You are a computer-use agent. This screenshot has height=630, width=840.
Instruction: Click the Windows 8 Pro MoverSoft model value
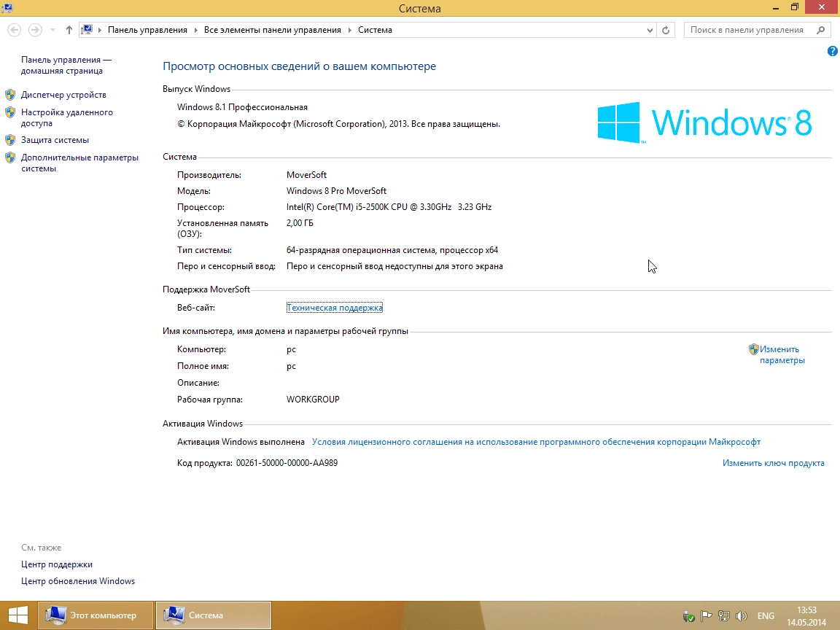click(x=336, y=191)
